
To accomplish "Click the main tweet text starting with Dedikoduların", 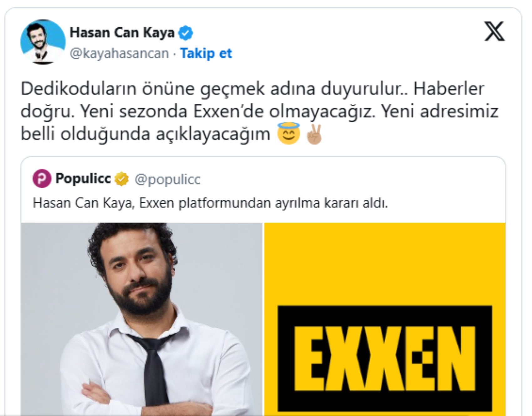I will coord(259,111).
